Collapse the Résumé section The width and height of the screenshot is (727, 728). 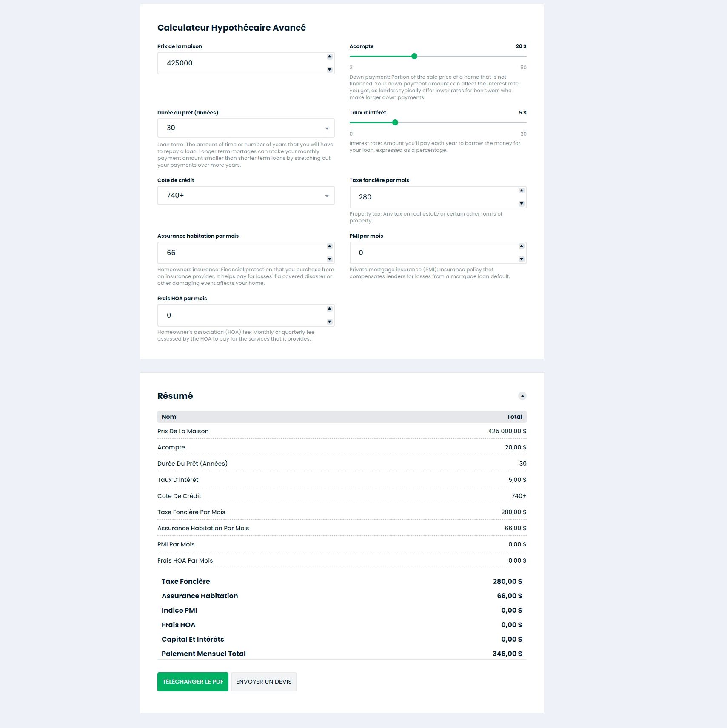click(522, 396)
